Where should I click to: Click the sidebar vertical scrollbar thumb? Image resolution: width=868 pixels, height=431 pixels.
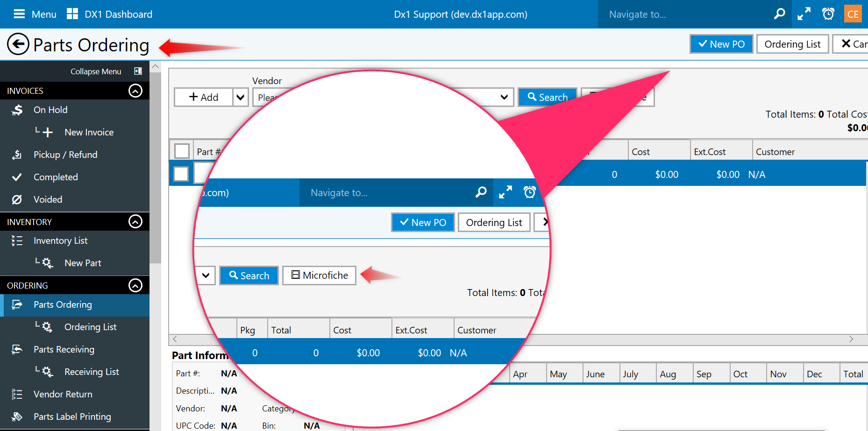156,167
